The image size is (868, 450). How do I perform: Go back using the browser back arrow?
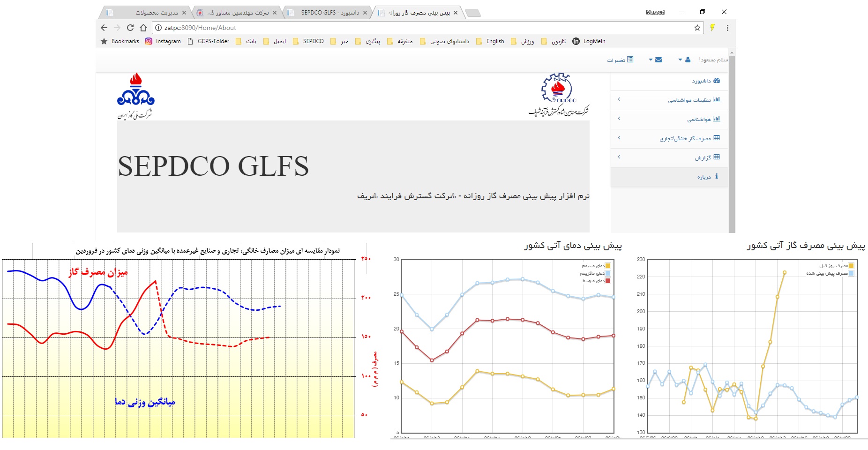click(105, 28)
